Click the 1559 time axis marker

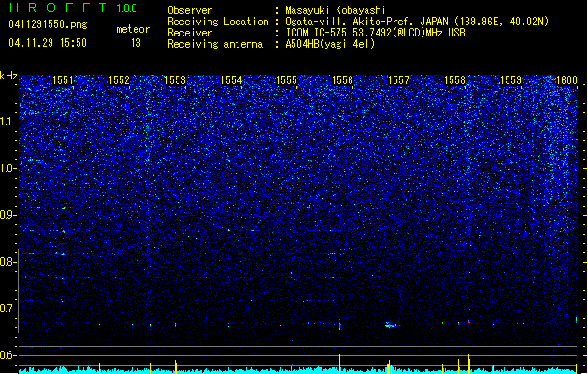point(510,80)
